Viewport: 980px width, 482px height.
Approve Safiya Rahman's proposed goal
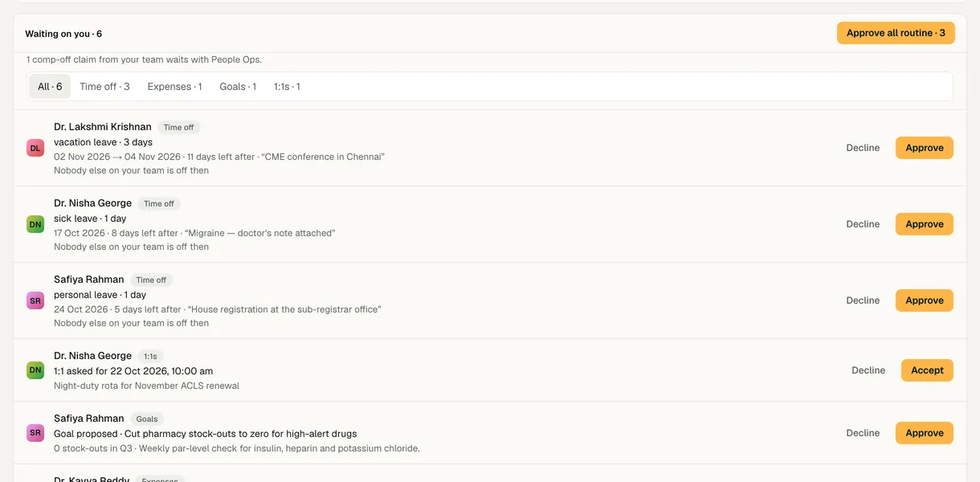(925, 433)
